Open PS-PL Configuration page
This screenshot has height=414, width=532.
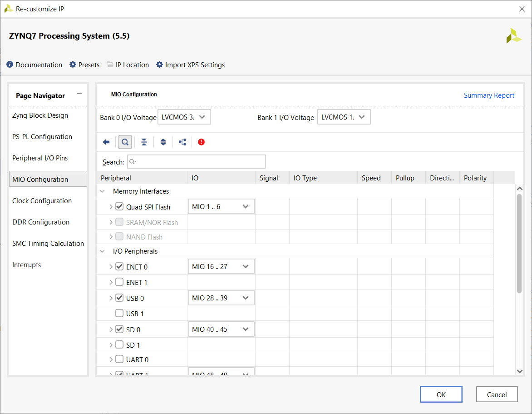(x=42, y=136)
